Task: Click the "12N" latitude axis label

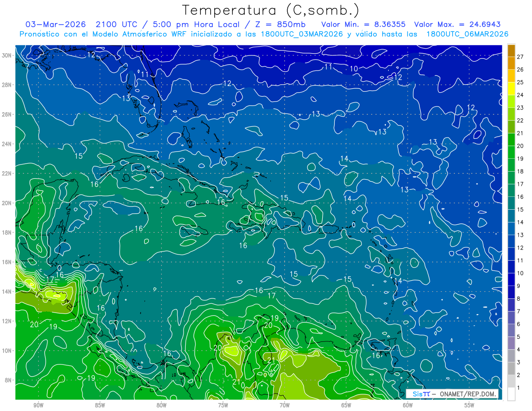Action: [x=7, y=321]
